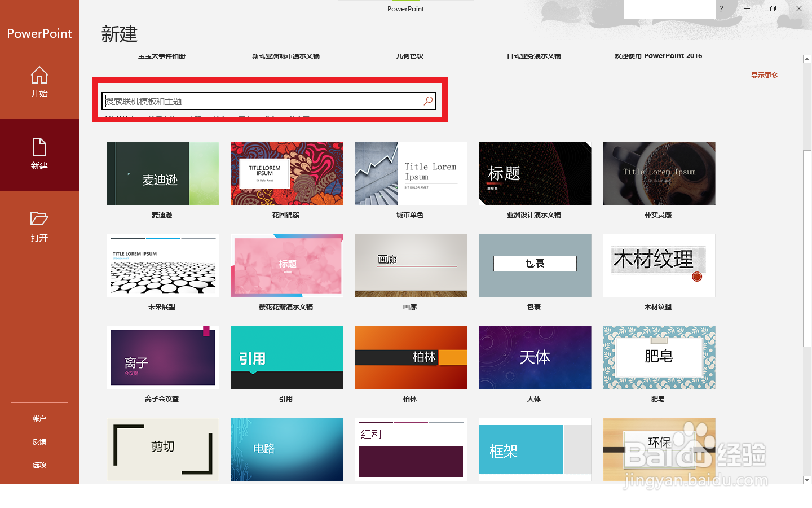812x508 pixels.
Task: Open 选项 in the sidebar
Action: coord(39,465)
